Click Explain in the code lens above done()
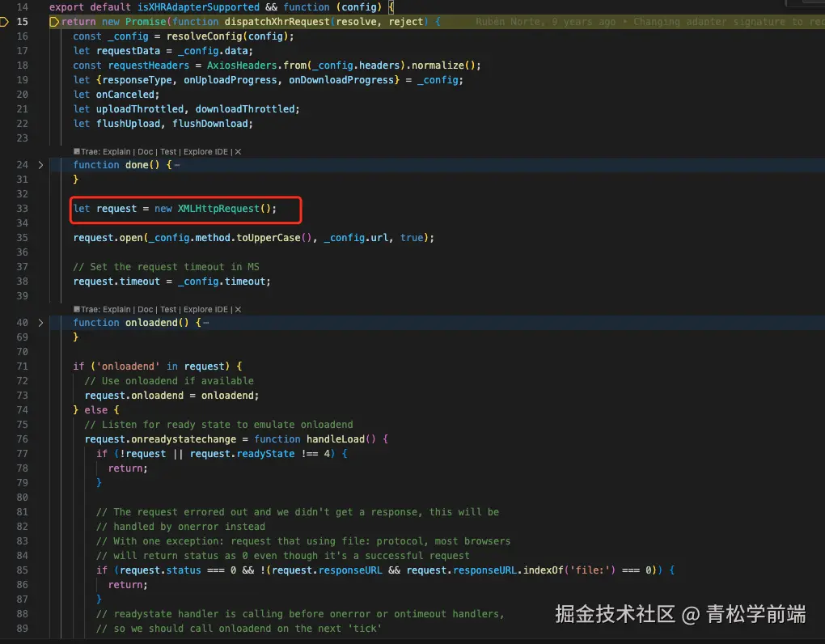This screenshot has width=825, height=644. pos(116,151)
